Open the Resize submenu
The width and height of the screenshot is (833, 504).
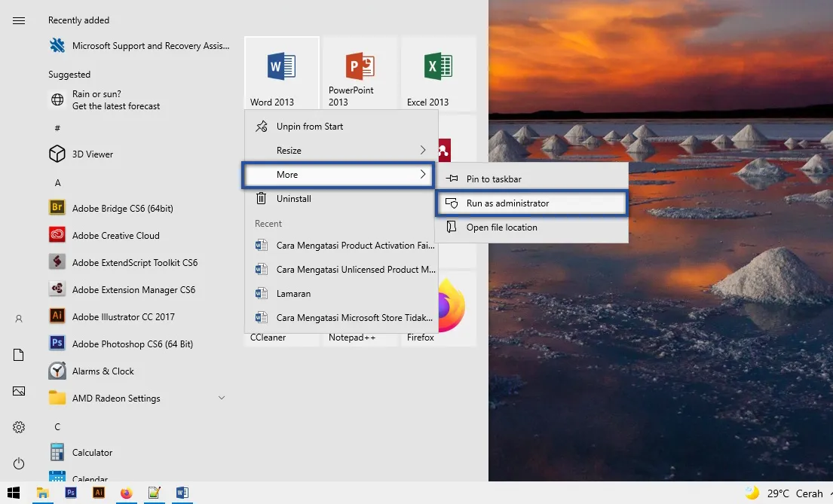pyautogui.click(x=339, y=150)
